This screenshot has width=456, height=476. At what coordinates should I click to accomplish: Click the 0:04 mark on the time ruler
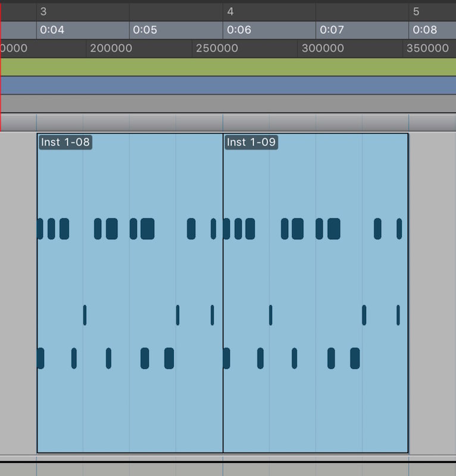tap(52, 30)
